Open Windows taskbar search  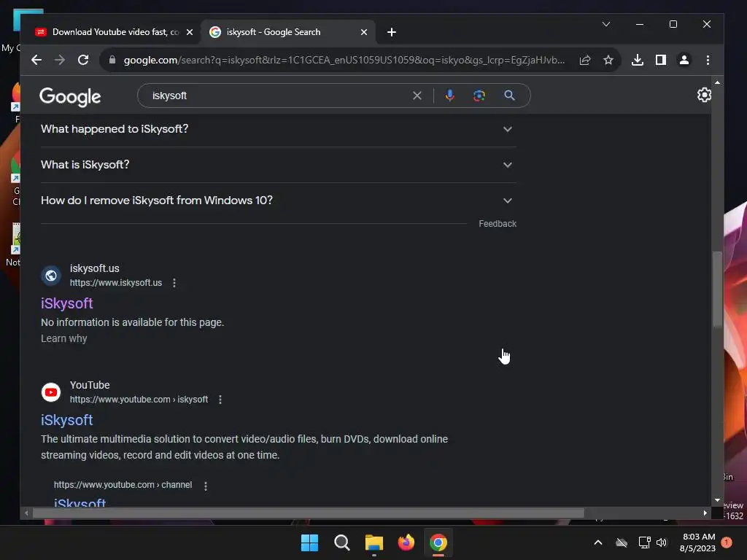341,542
